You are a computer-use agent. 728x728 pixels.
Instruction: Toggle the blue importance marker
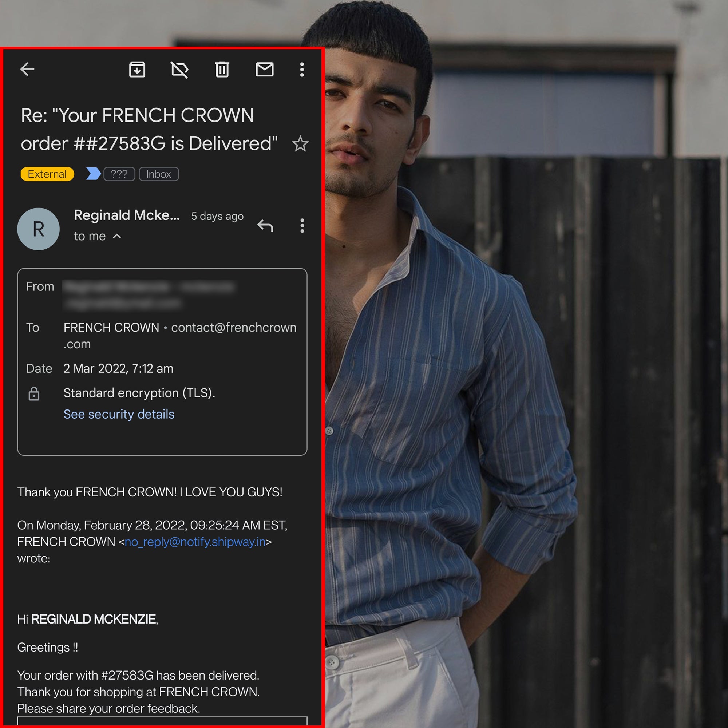pos(93,174)
